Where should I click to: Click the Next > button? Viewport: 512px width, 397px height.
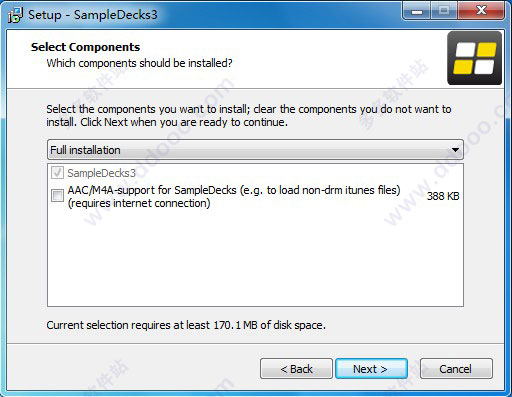[371, 369]
